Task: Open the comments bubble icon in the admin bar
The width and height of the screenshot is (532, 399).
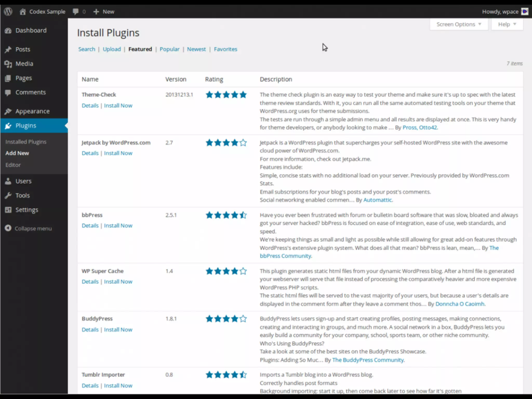Action: click(76, 11)
